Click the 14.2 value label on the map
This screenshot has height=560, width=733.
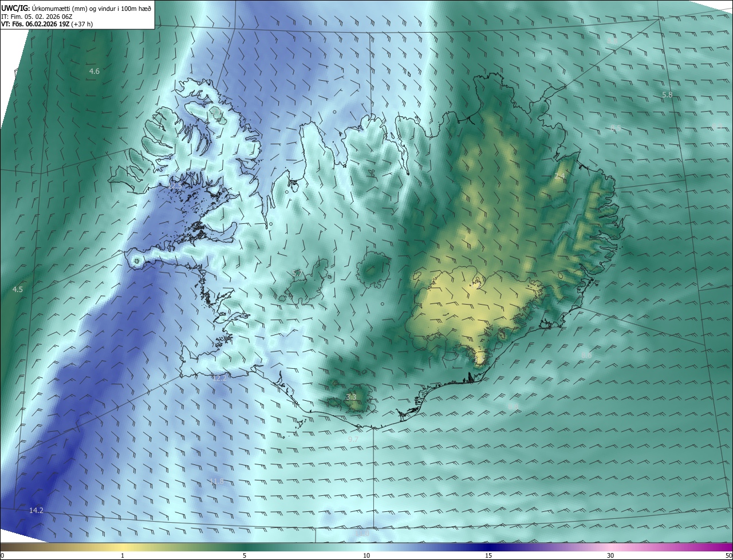tap(36, 510)
